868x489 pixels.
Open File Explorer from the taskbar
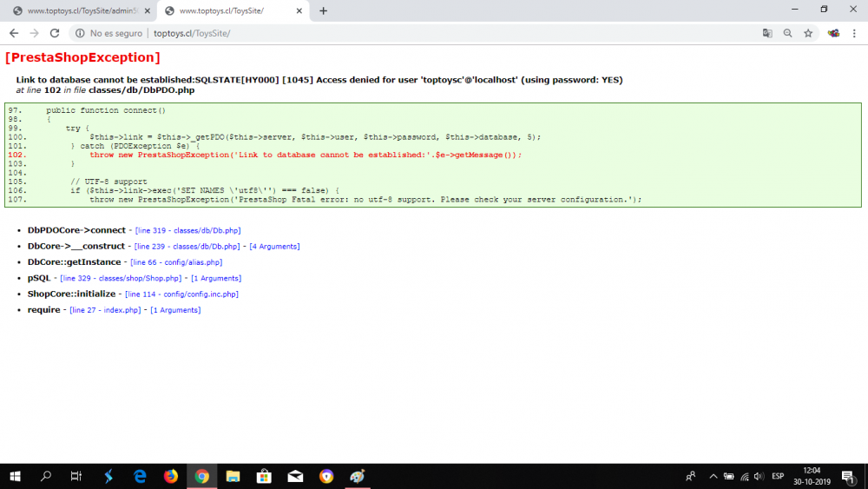coord(233,476)
